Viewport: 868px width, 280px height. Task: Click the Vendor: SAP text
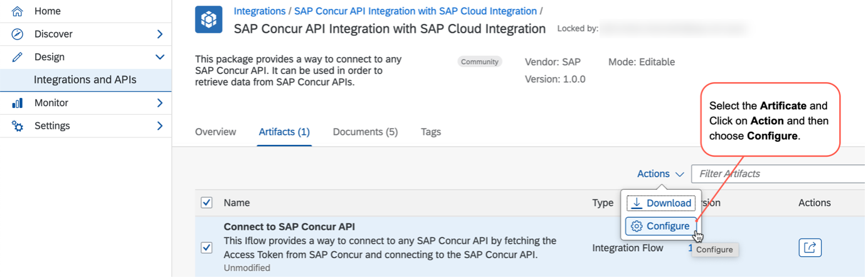[553, 62]
